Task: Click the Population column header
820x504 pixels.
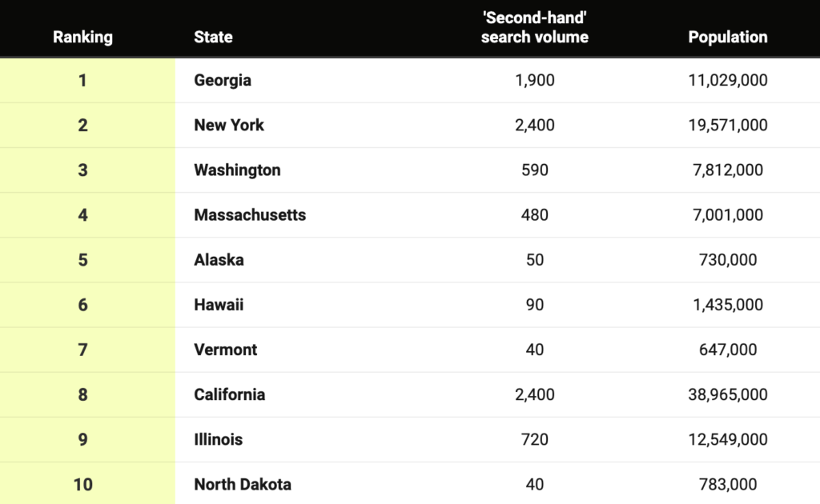Action: [x=727, y=37]
